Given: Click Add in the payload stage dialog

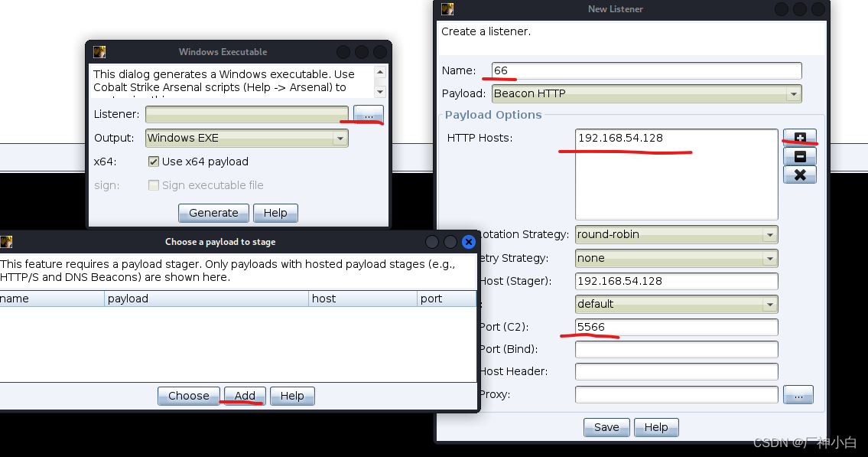Looking at the screenshot, I should coord(245,396).
